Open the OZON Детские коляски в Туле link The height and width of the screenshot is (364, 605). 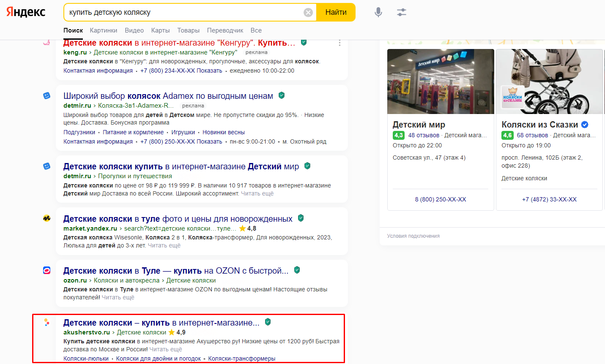click(x=176, y=271)
